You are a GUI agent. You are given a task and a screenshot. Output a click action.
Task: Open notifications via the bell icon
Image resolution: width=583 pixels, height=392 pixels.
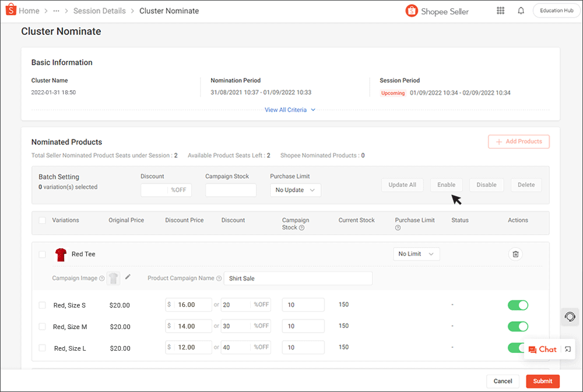[521, 10]
